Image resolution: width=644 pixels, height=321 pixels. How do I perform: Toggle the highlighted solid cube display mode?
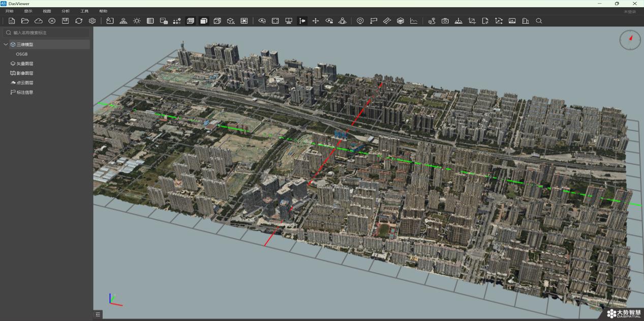(x=204, y=21)
